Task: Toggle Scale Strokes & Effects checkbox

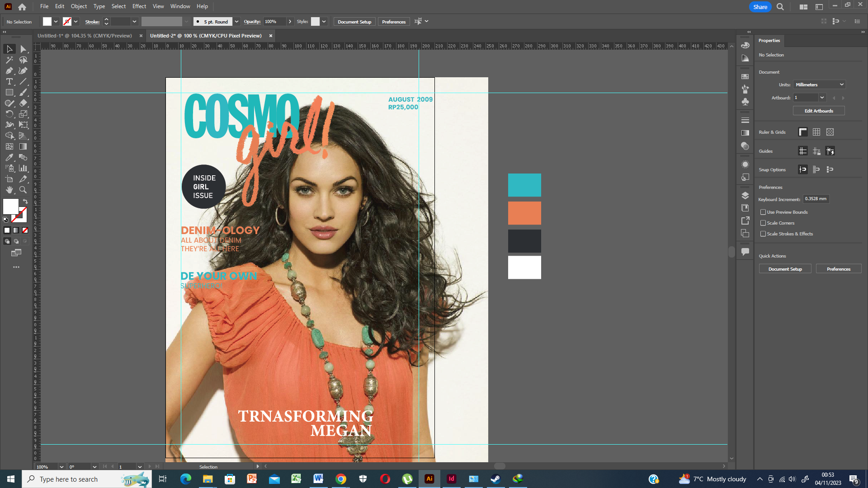Action: click(763, 234)
